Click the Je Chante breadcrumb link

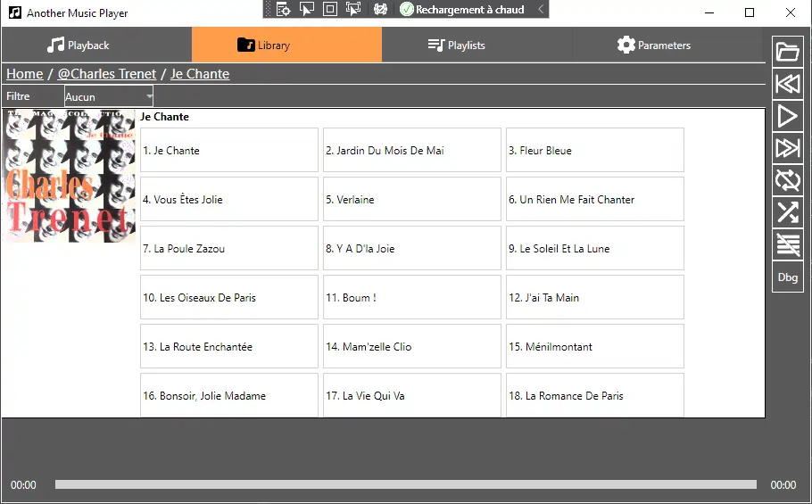pyautogui.click(x=200, y=74)
